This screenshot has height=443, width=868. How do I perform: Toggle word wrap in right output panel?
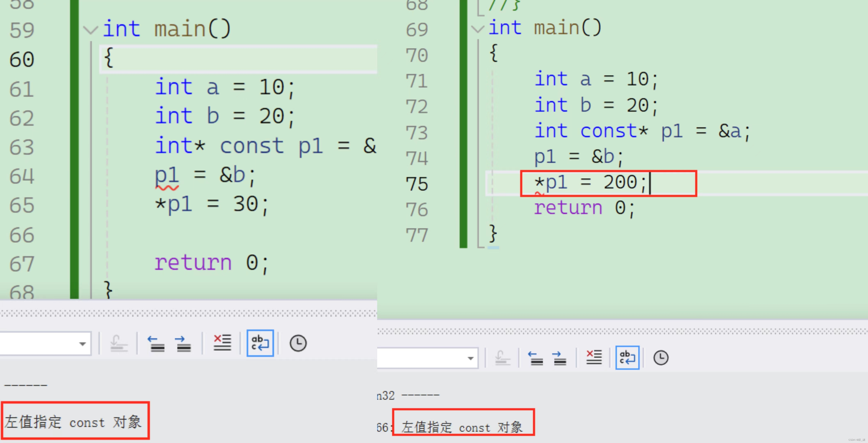pos(627,357)
